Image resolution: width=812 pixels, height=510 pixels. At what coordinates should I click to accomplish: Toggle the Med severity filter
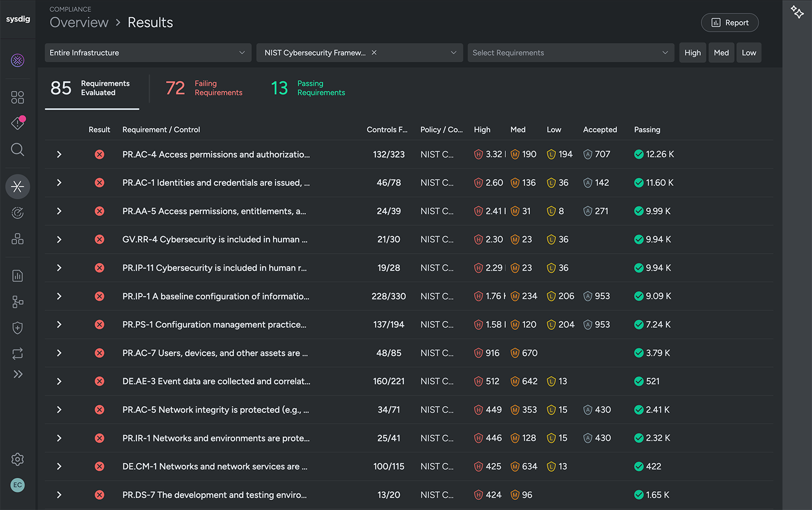coord(721,53)
